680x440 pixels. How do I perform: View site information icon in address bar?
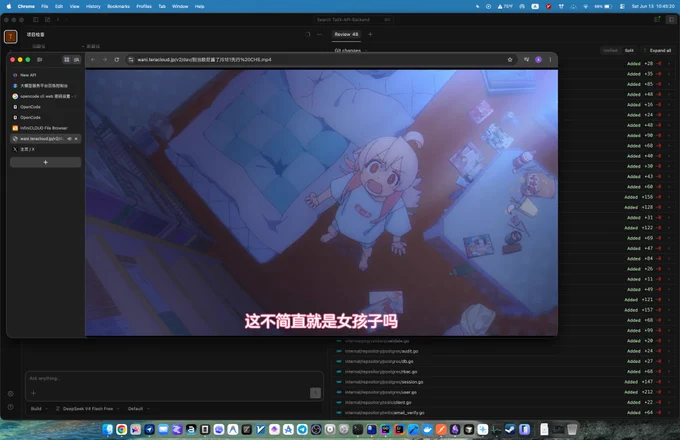pos(131,59)
